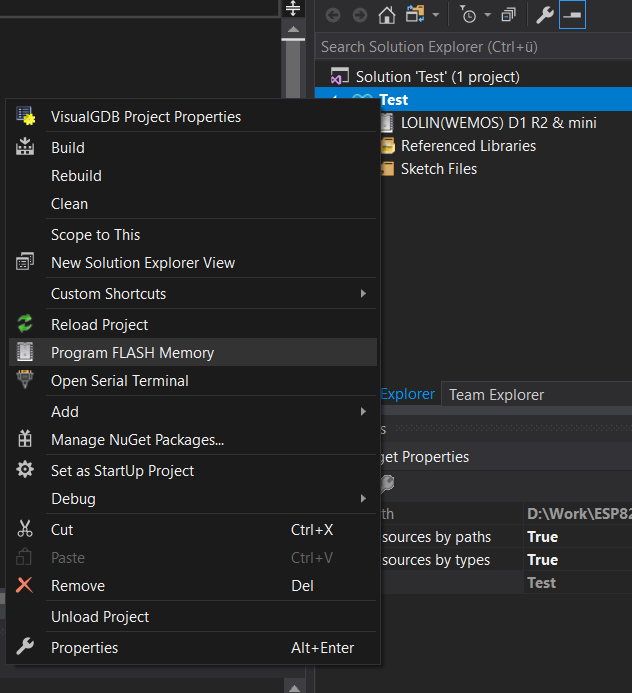Choose Open Serial Terminal
This screenshot has width=632, height=693.
(192, 381)
